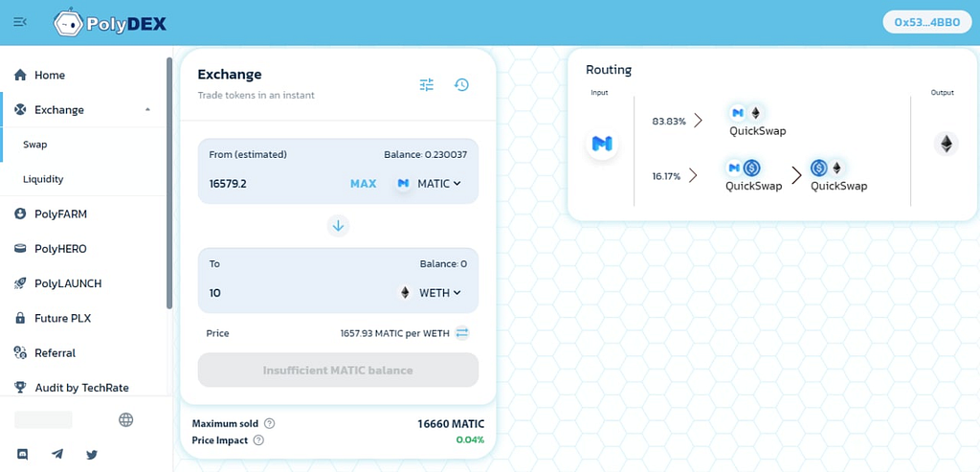The width and height of the screenshot is (980, 472).
Task: Click the Price Impact help icon
Action: (x=258, y=440)
